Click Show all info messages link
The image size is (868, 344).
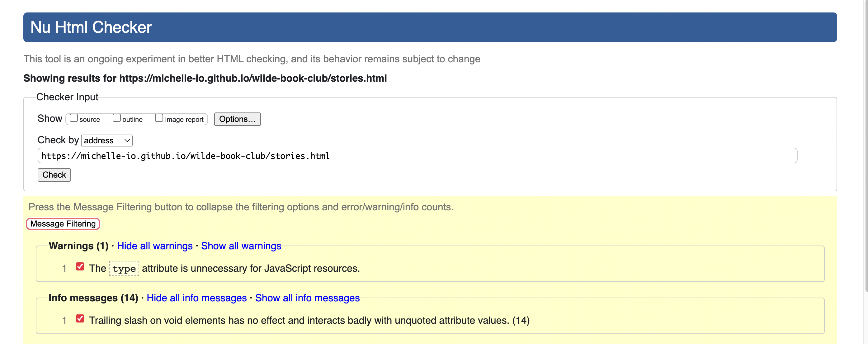coord(307,298)
